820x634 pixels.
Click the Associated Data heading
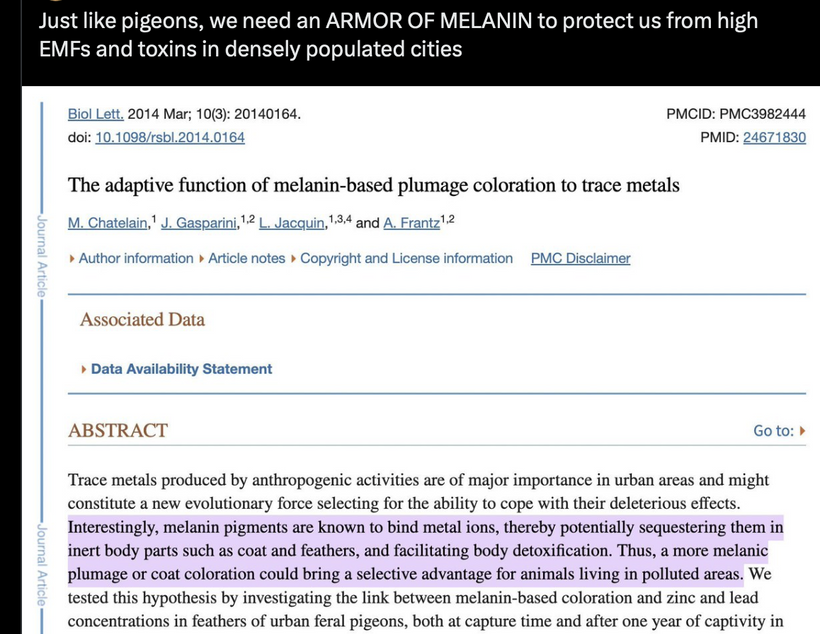tap(142, 320)
